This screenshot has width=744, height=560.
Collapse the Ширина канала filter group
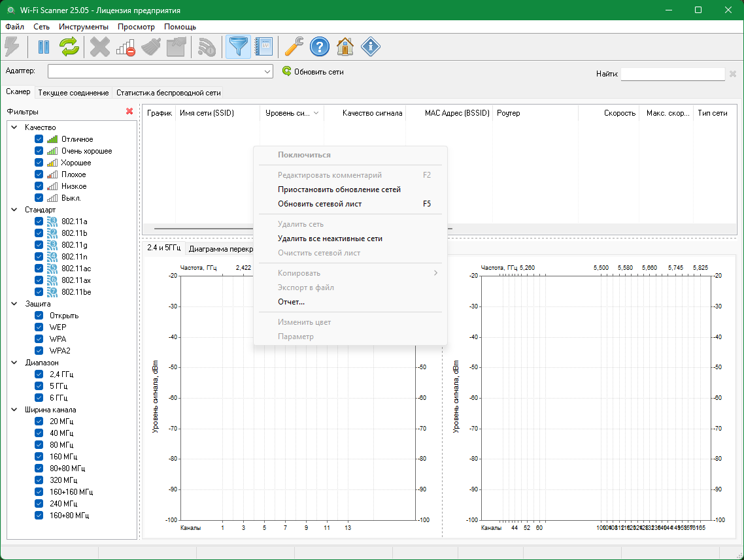(14, 410)
